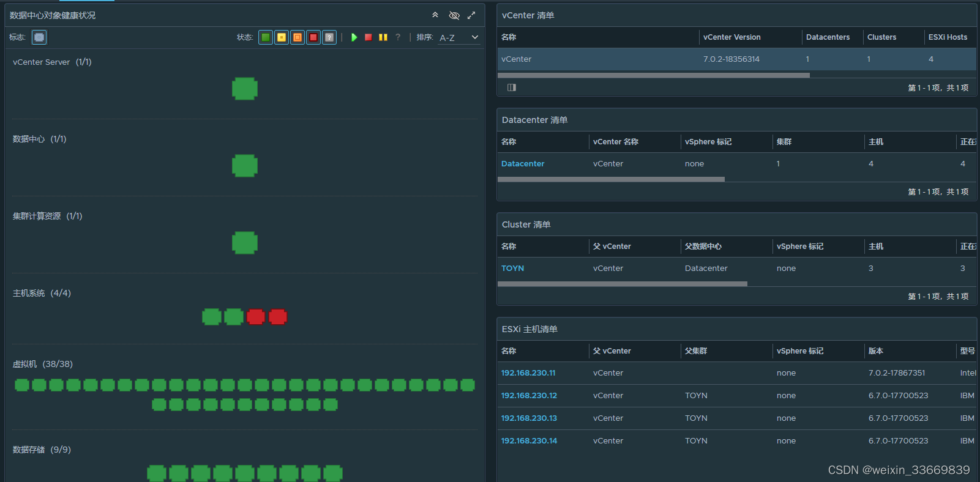The width and height of the screenshot is (980, 482).
Task: Select the 集群计算资源 health block
Action: coord(245,243)
